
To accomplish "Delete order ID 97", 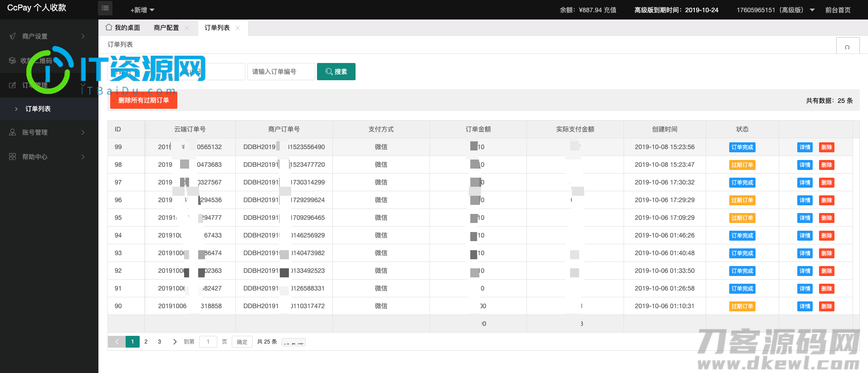I will (827, 183).
